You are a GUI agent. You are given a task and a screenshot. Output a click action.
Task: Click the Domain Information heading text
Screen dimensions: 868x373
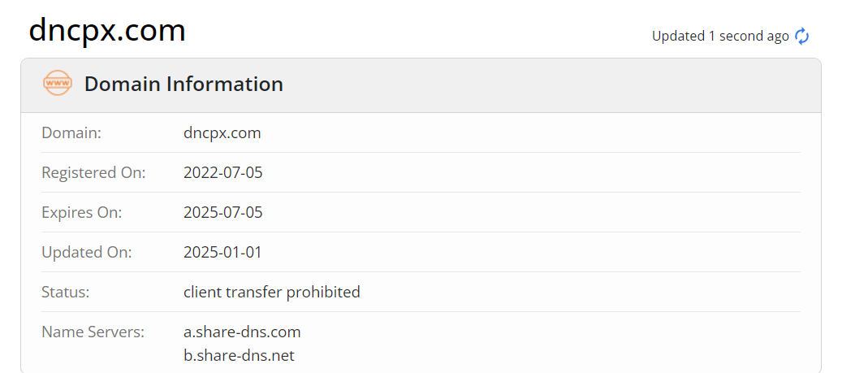[184, 84]
